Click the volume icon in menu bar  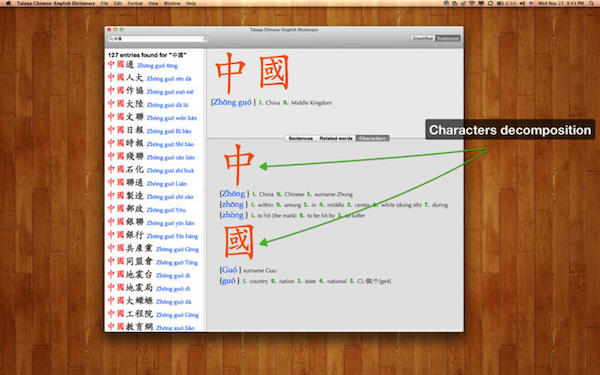point(522,3)
